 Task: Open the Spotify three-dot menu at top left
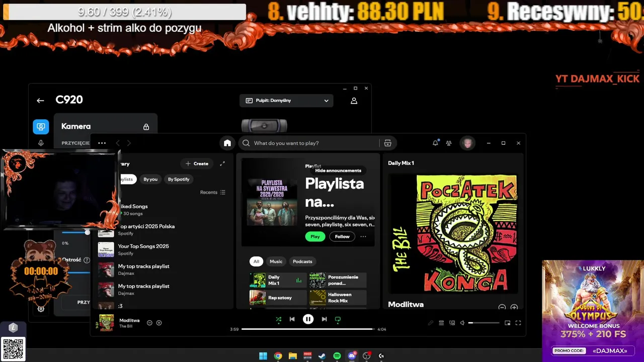point(102,143)
